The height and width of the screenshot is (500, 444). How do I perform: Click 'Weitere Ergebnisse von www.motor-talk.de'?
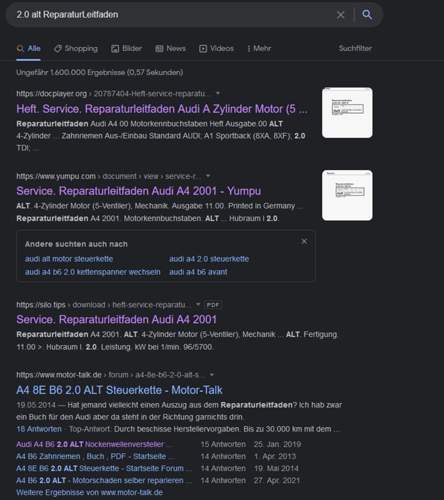point(90,492)
